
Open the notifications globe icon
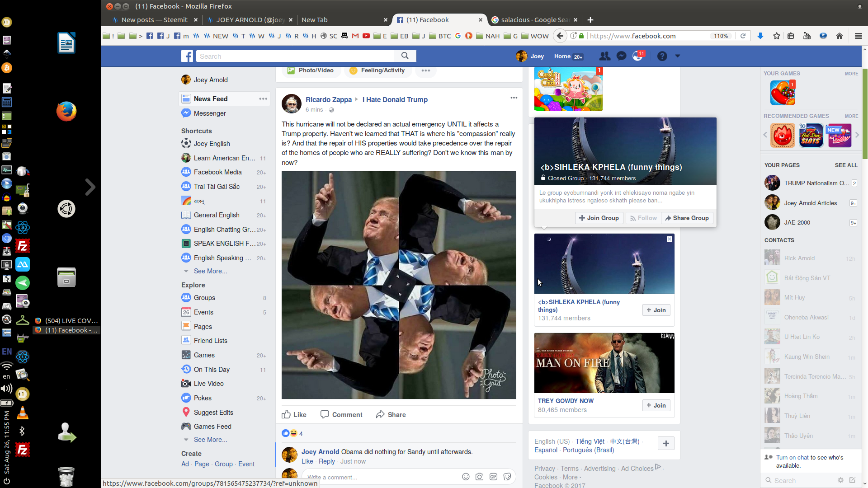(637, 56)
